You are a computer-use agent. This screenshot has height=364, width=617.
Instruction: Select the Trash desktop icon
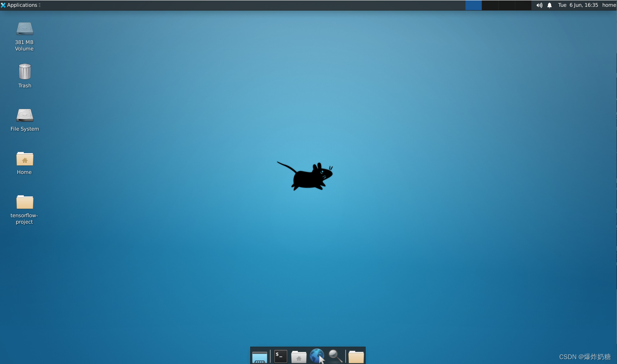pyautogui.click(x=25, y=72)
